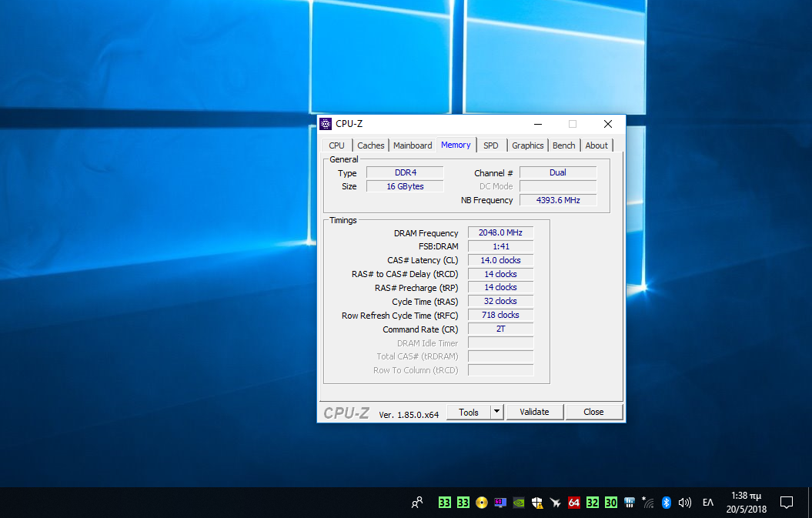The image size is (812, 518).
Task: Click the CPU-Z app icon in title bar
Action: 326,124
